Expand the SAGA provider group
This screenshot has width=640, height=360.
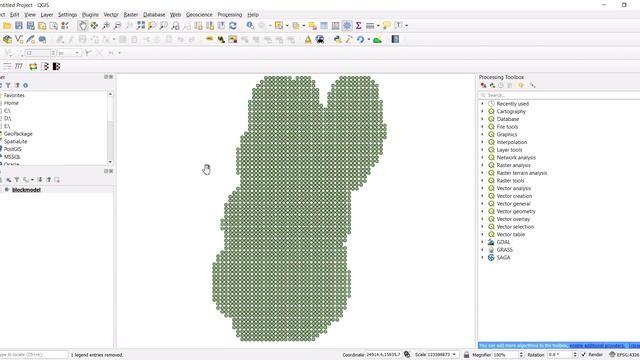482,258
